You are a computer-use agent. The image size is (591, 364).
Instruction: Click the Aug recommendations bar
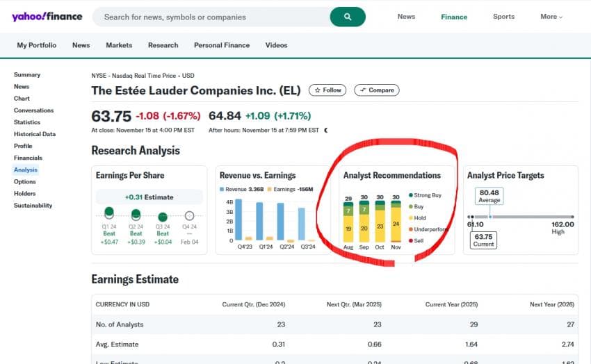[348, 222]
